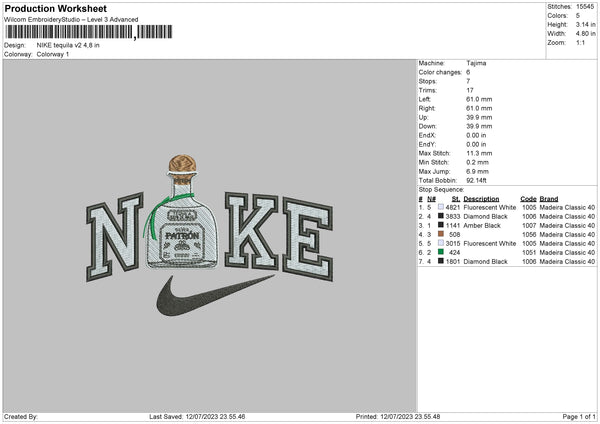The height and width of the screenshot is (424, 600).
Task: Click the "Created By:" footer label
Action: 21,416
